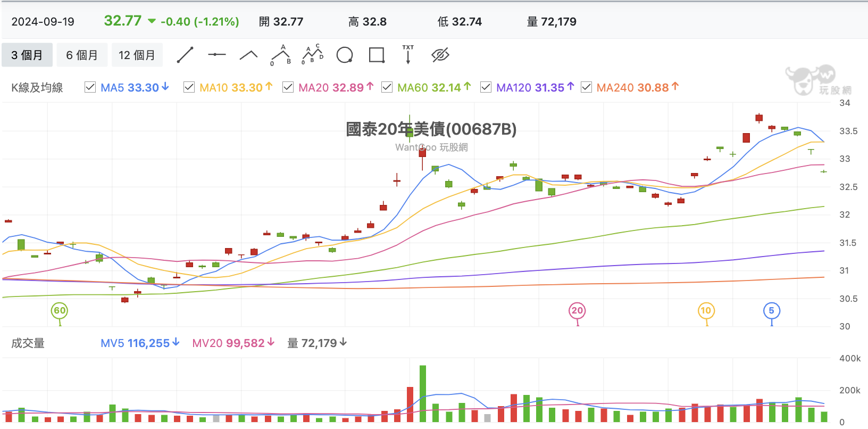Toggle the hide drawings eye icon
The width and height of the screenshot is (868, 429).
coord(440,55)
